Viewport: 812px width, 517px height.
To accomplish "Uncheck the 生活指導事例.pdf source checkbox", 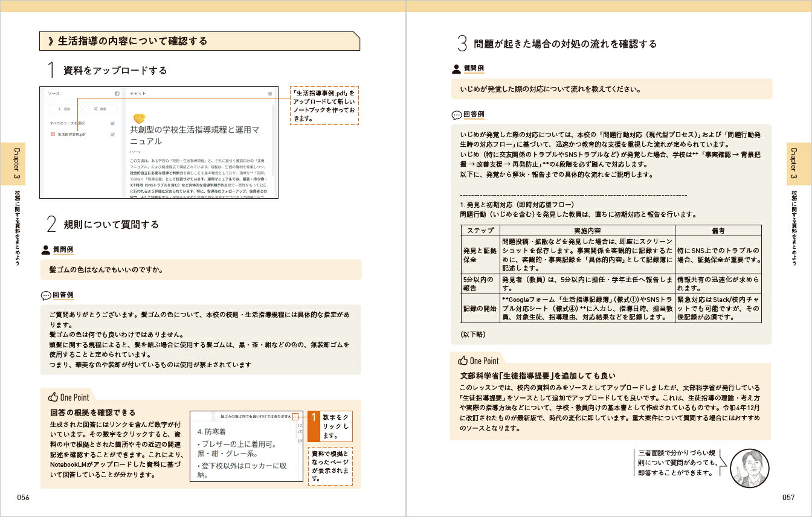I will 112,135.
